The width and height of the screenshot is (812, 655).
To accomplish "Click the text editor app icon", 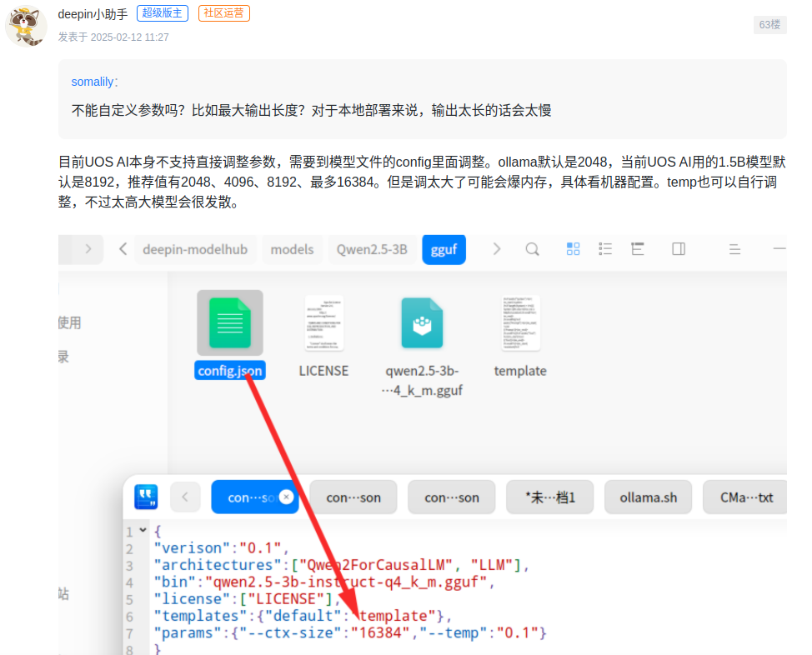I will tap(146, 497).
